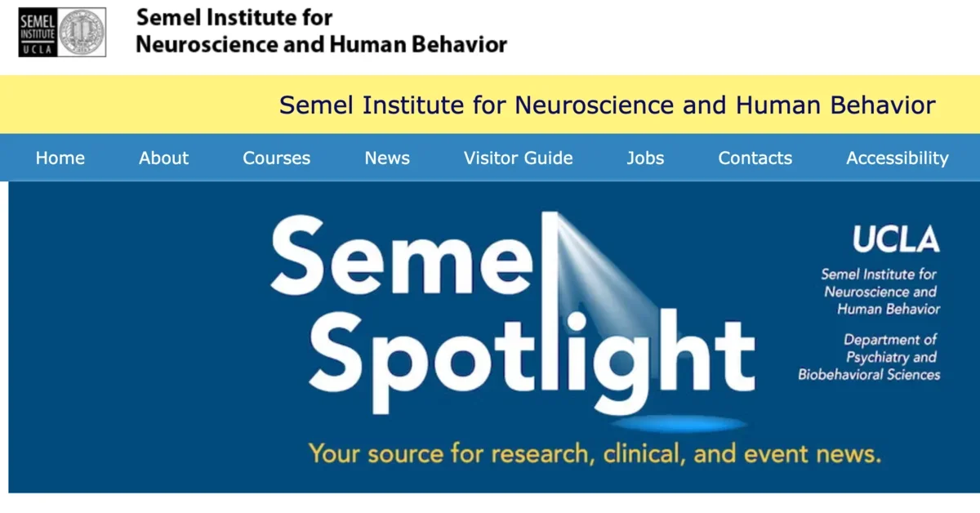Open the Courses navigation link

[277, 158]
